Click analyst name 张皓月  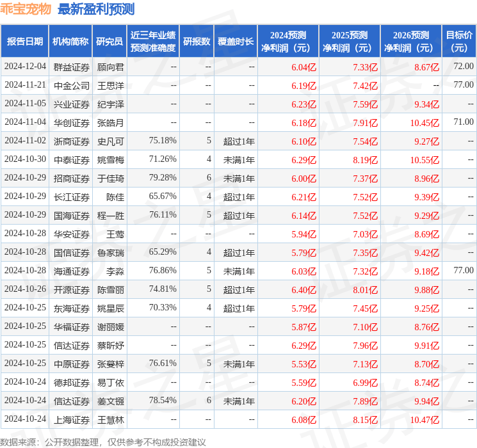pyautogui.click(x=111, y=123)
